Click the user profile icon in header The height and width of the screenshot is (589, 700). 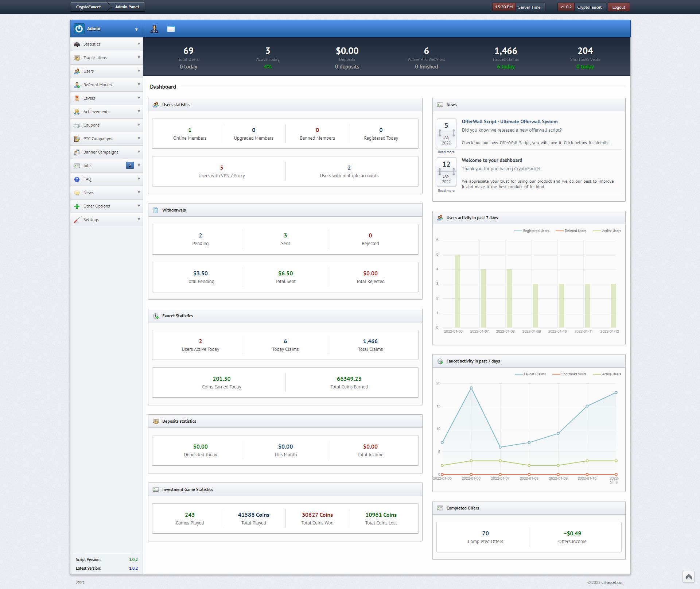tap(154, 29)
